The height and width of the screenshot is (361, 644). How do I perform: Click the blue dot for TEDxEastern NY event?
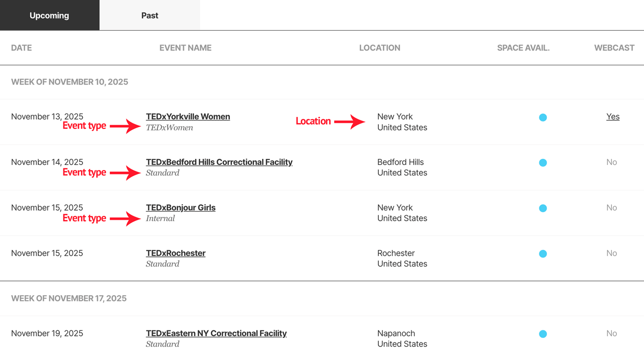pos(543,334)
